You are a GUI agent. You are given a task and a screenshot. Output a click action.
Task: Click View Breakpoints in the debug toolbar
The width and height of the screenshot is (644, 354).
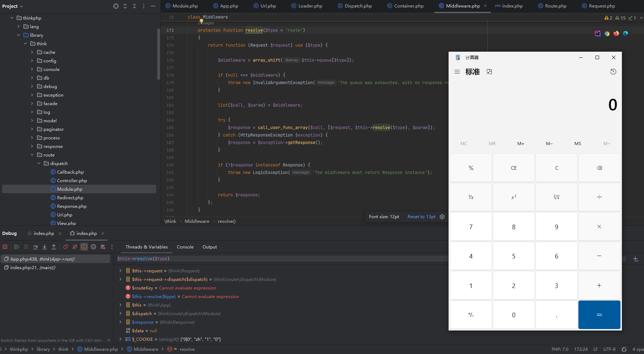click(x=66, y=247)
